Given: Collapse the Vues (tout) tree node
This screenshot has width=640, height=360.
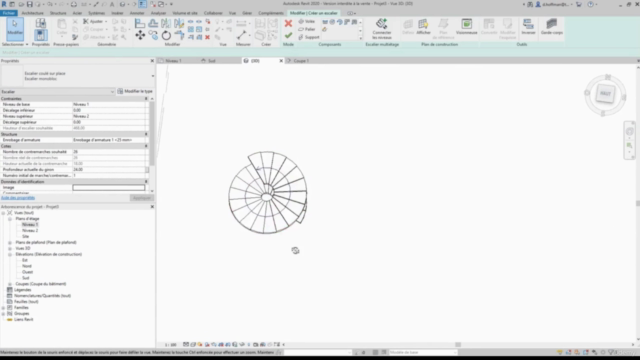Looking at the screenshot, I should pyautogui.click(x=3, y=213).
